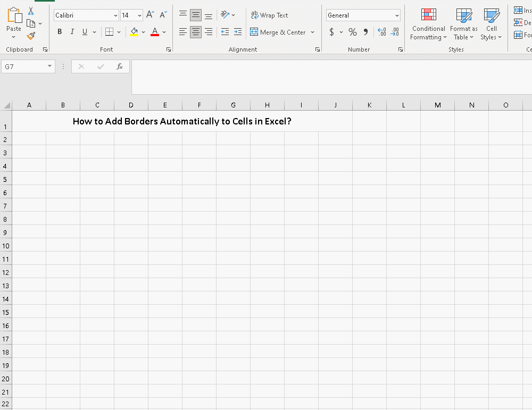This screenshot has width=532, height=410.
Task: Open the Font Color swatch dropdown
Action: [x=164, y=32]
